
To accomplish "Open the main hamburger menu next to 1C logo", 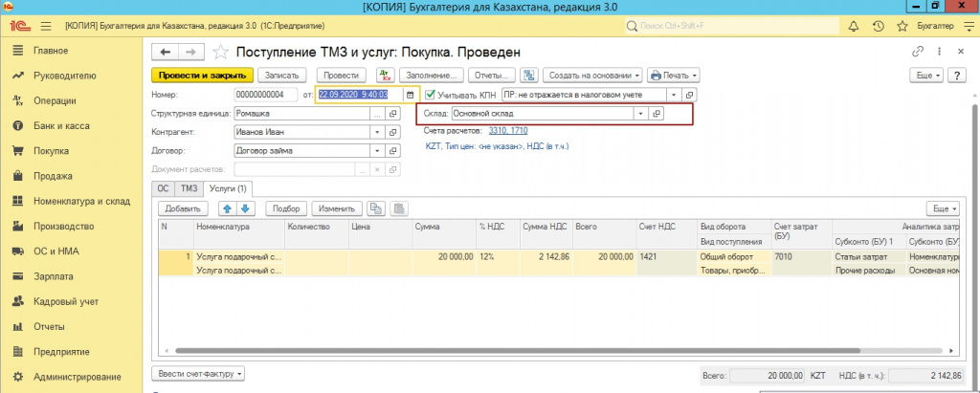I will point(45,26).
